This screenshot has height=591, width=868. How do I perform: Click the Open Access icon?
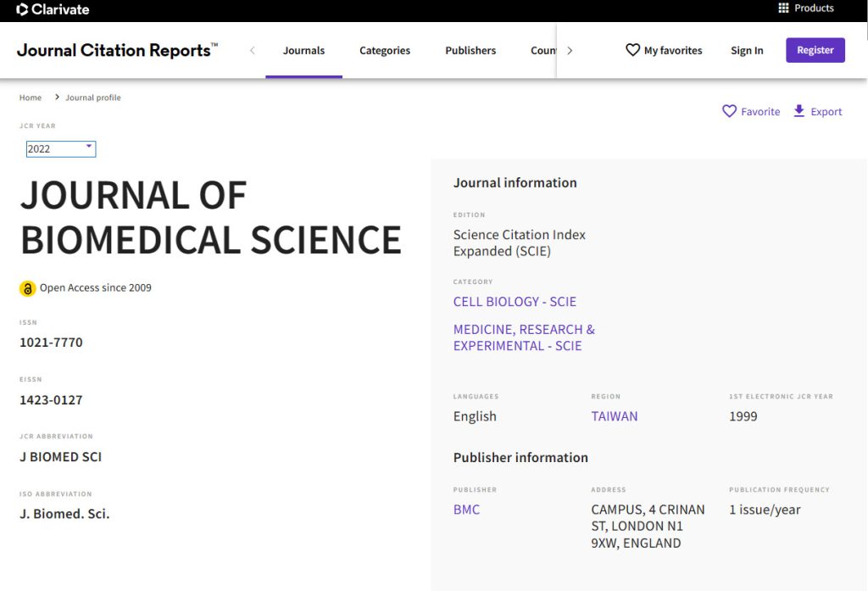[28, 288]
